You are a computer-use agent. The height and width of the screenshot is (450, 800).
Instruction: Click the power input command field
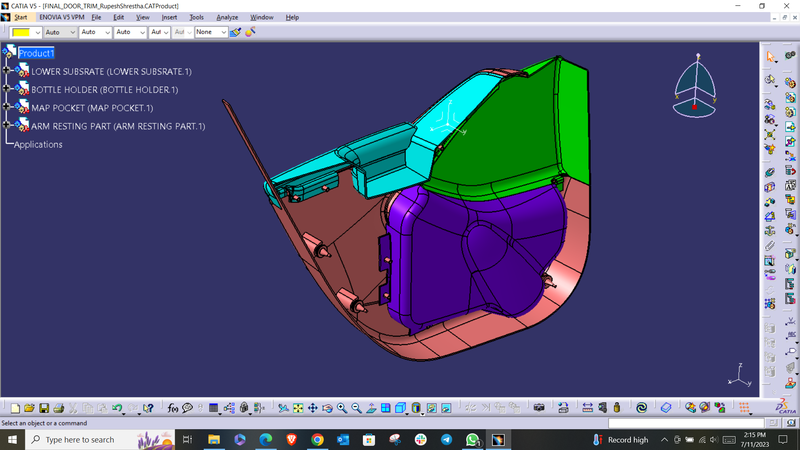[x=686, y=423]
